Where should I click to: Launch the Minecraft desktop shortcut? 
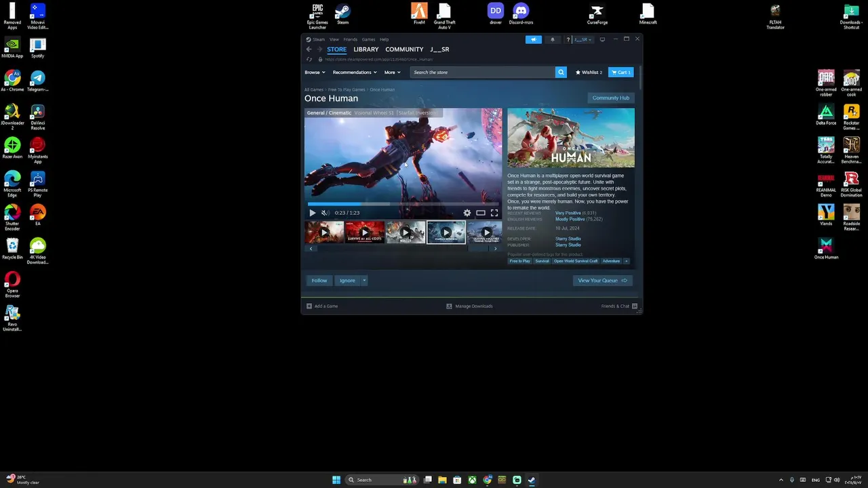(648, 14)
